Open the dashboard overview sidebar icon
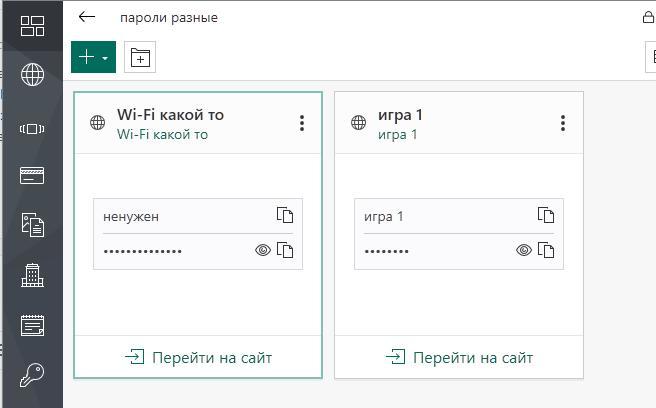Viewport: 656px width, 408px height. point(32,26)
